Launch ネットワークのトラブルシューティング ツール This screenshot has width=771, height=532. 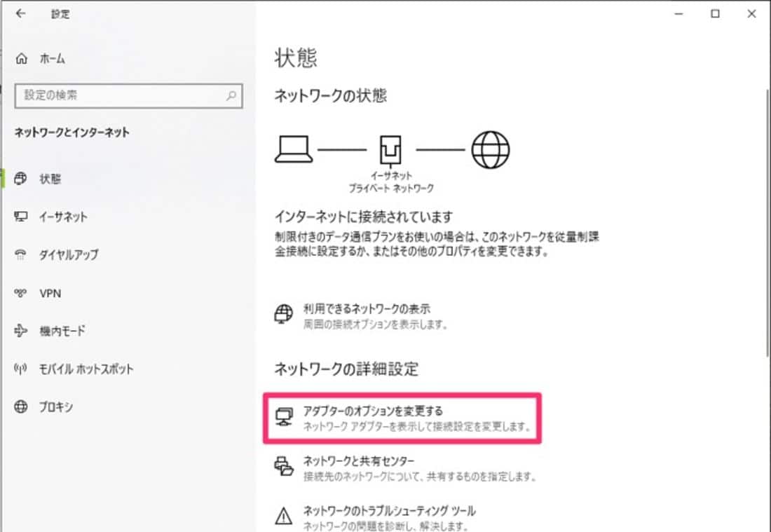pyautogui.click(x=390, y=511)
